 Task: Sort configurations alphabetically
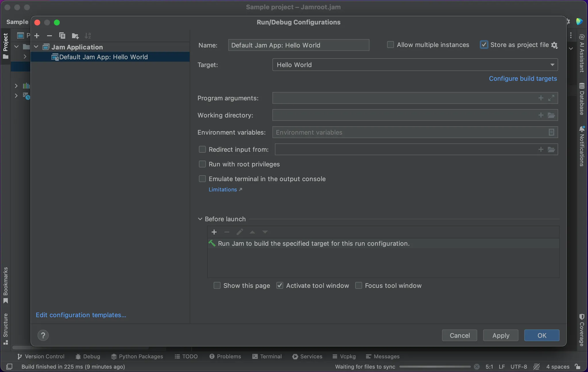point(88,36)
